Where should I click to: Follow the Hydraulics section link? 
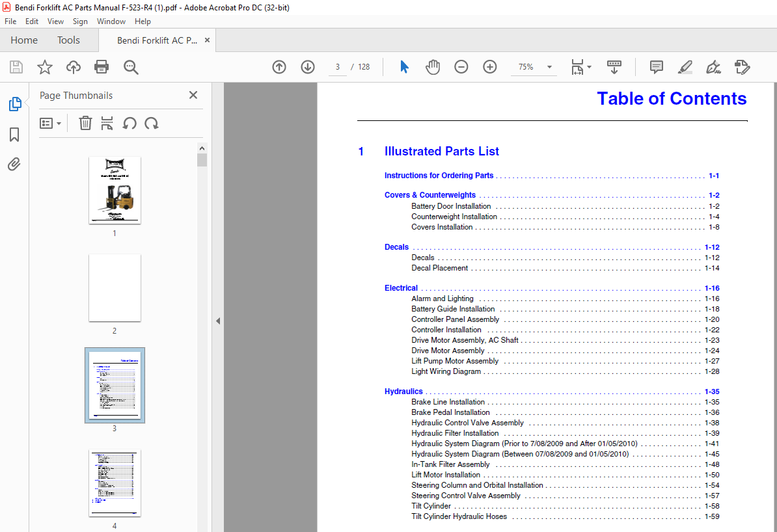click(403, 392)
